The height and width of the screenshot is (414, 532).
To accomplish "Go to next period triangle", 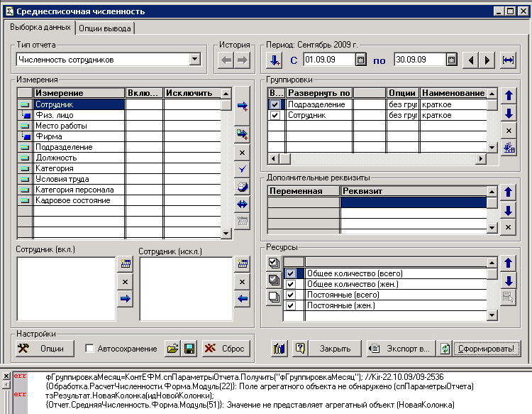I will (487, 60).
